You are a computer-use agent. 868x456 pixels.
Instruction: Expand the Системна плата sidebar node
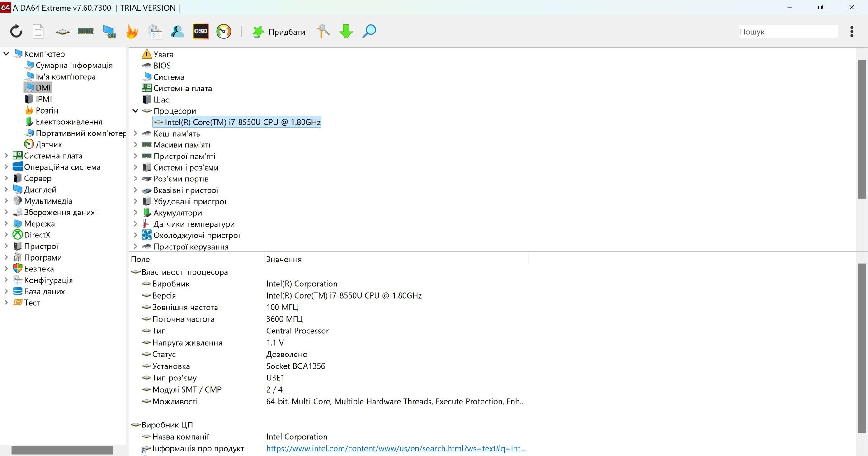6,156
